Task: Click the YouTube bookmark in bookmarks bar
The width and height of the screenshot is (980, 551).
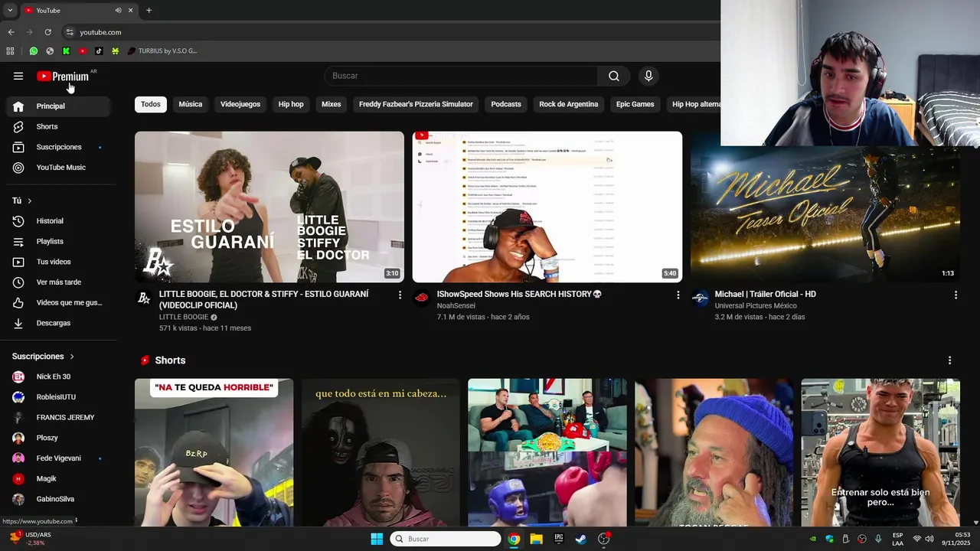Action: (83, 51)
